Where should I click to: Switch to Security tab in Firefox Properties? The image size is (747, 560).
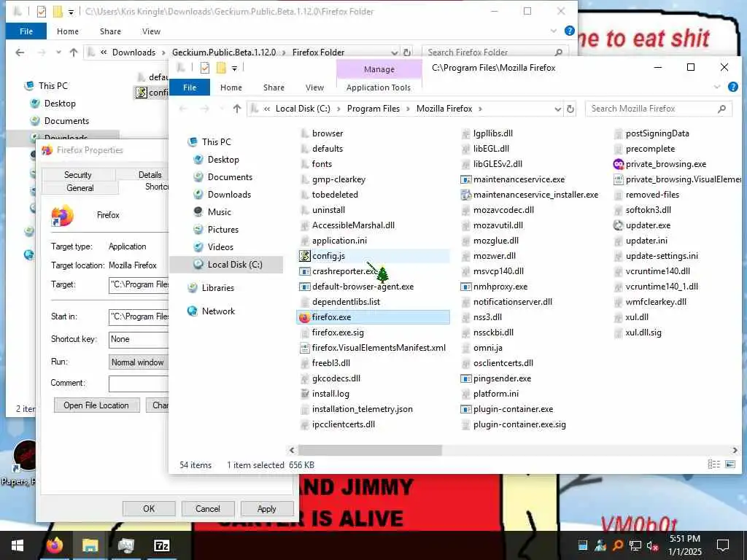click(x=78, y=175)
